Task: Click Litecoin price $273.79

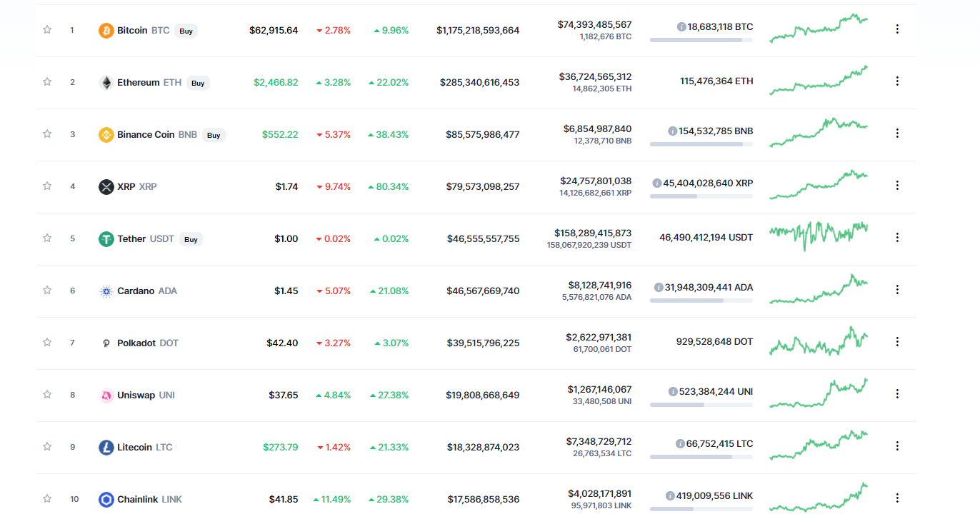Action: click(x=281, y=448)
